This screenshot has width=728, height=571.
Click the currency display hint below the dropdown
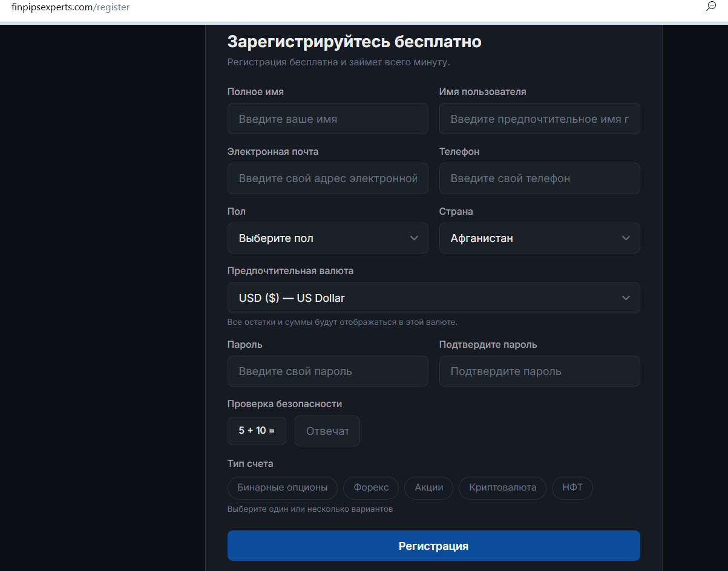342,322
